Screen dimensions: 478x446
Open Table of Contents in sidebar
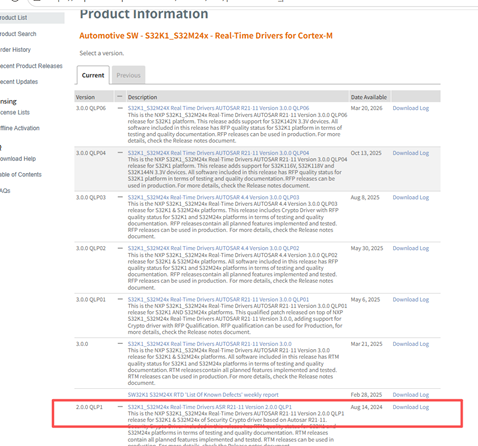(x=21, y=174)
